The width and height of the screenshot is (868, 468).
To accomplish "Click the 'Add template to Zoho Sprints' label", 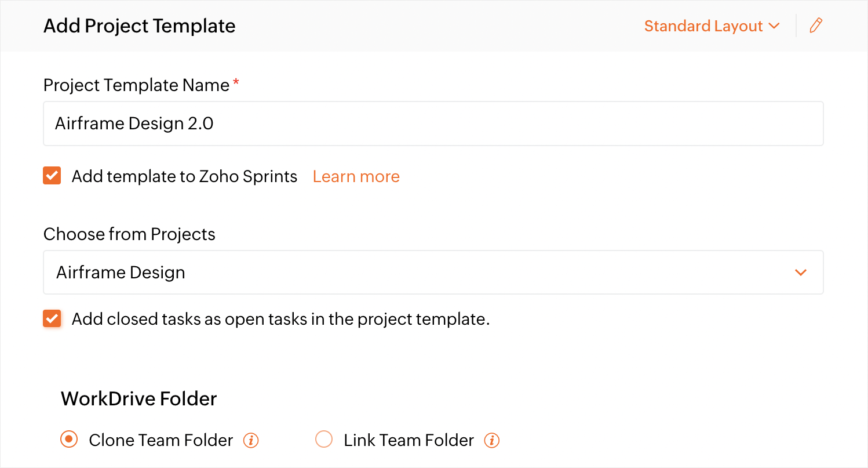I will (x=184, y=176).
